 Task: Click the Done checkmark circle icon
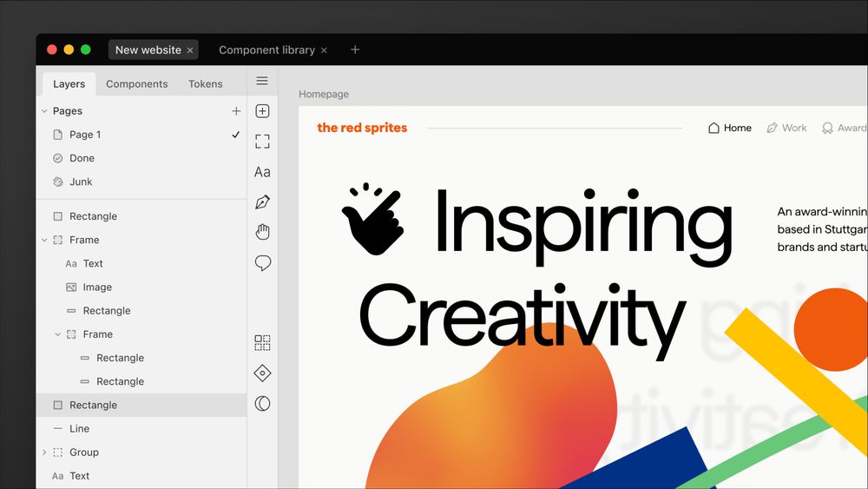click(57, 158)
